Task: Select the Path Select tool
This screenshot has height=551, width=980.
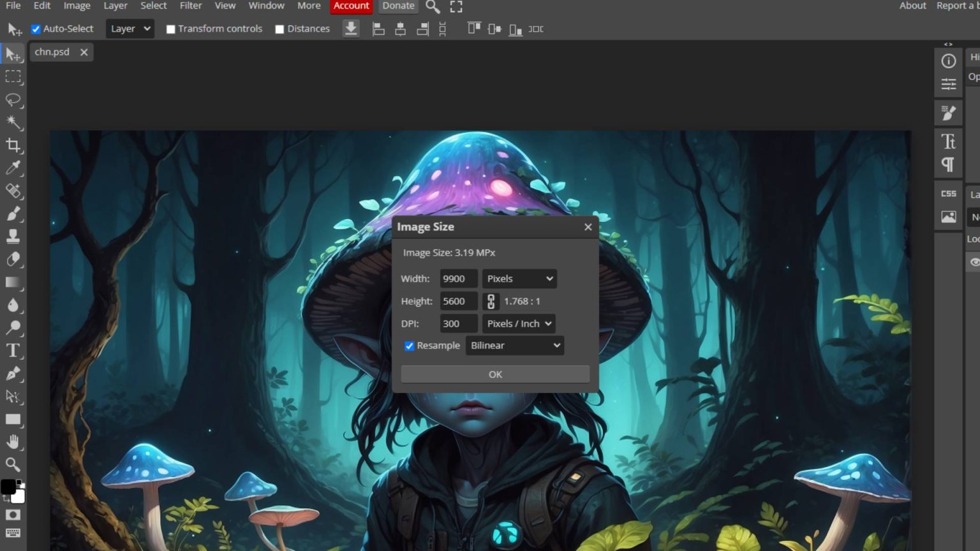Action: [x=13, y=396]
